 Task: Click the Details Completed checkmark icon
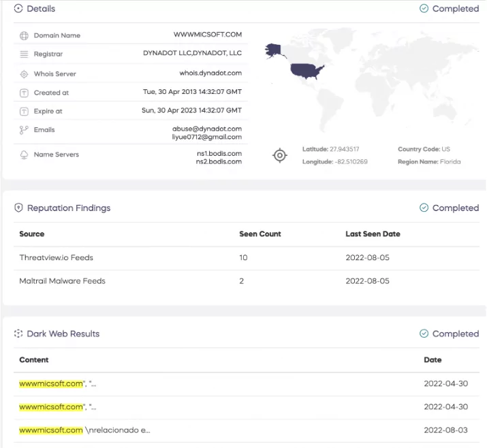[424, 8]
